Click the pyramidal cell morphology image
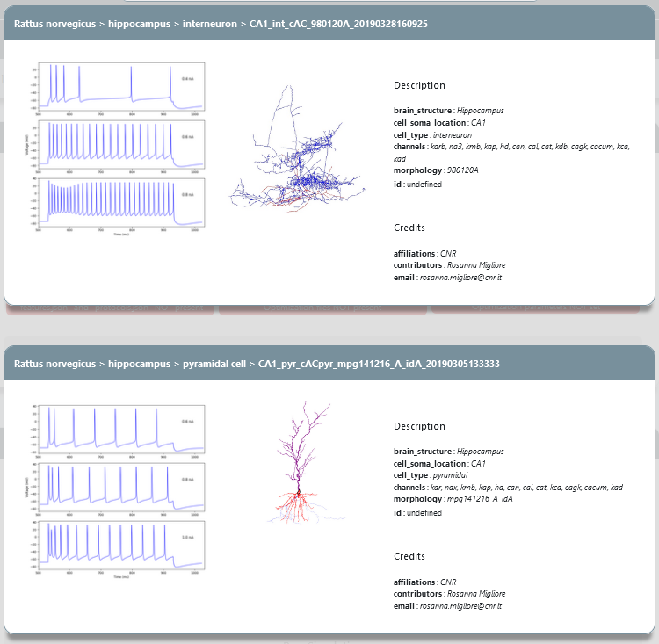The height and width of the screenshot is (644, 659). (x=306, y=462)
